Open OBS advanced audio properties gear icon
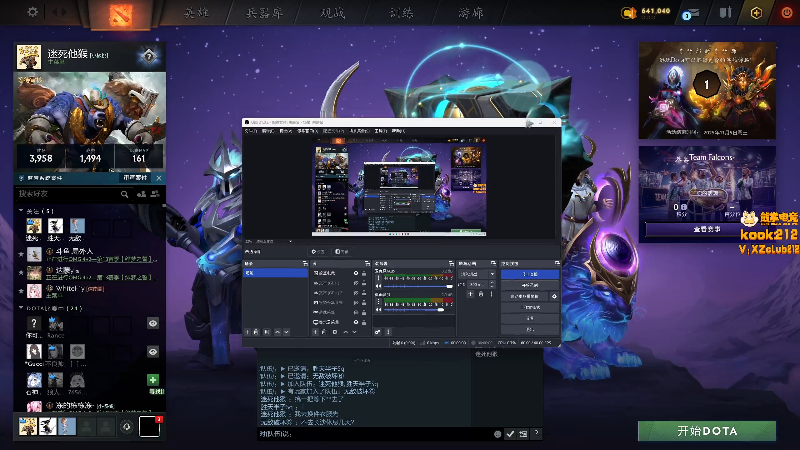 [x=378, y=332]
